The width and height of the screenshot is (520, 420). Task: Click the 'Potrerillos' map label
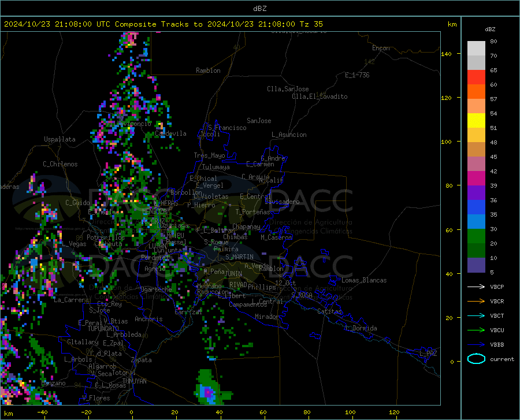pyautogui.click(x=106, y=237)
